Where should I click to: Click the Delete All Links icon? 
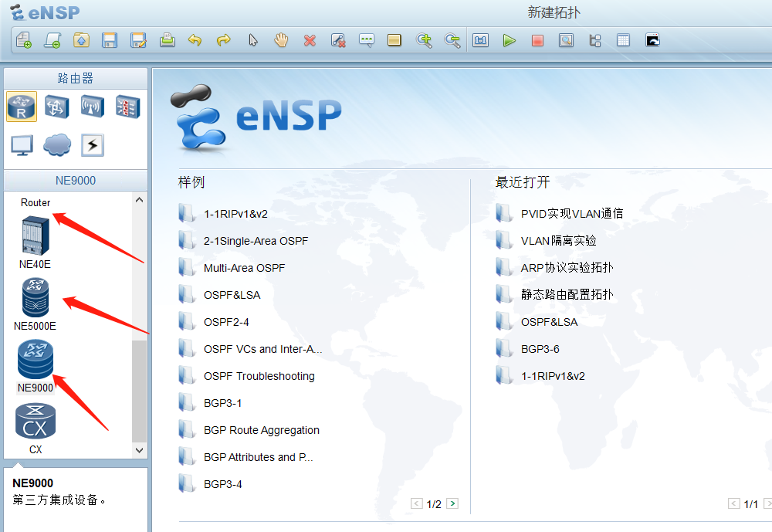pyautogui.click(x=338, y=40)
